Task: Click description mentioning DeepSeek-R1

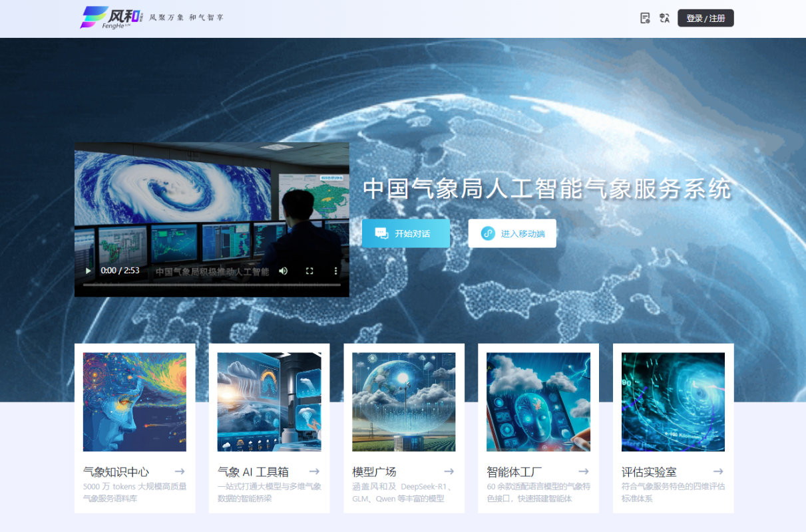Action: coord(403,493)
